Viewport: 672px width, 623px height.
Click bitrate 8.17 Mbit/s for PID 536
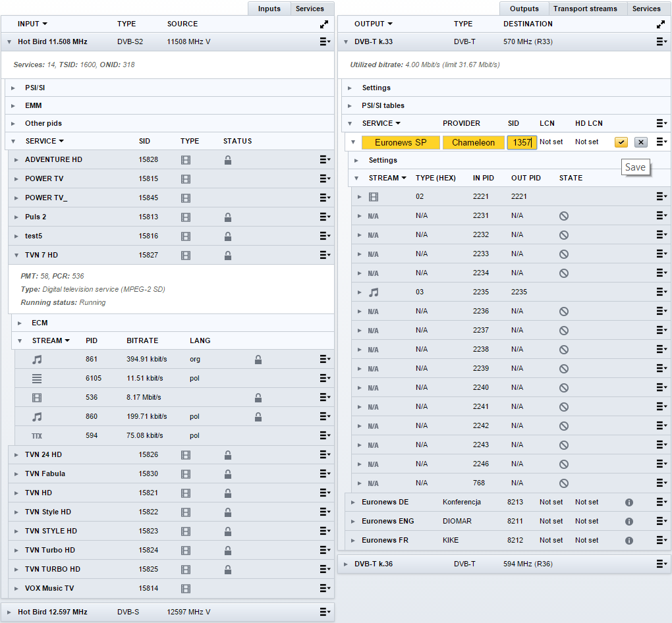[144, 397]
